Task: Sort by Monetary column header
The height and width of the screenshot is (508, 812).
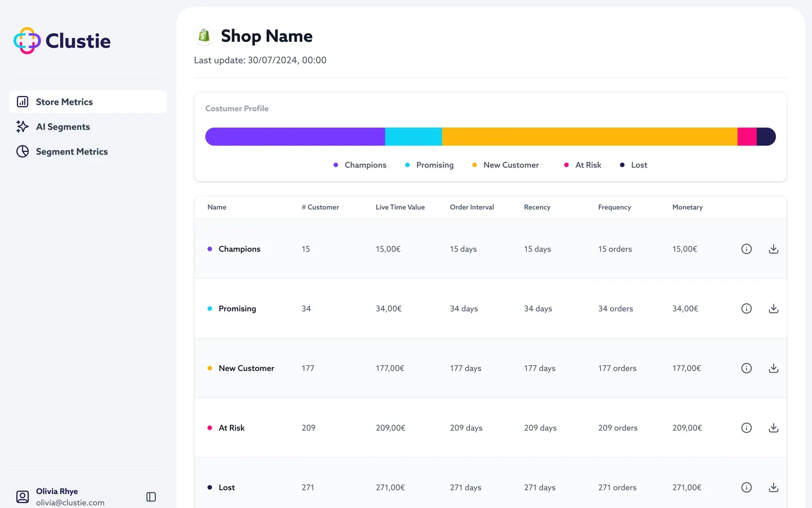Action: click(687, 207)
